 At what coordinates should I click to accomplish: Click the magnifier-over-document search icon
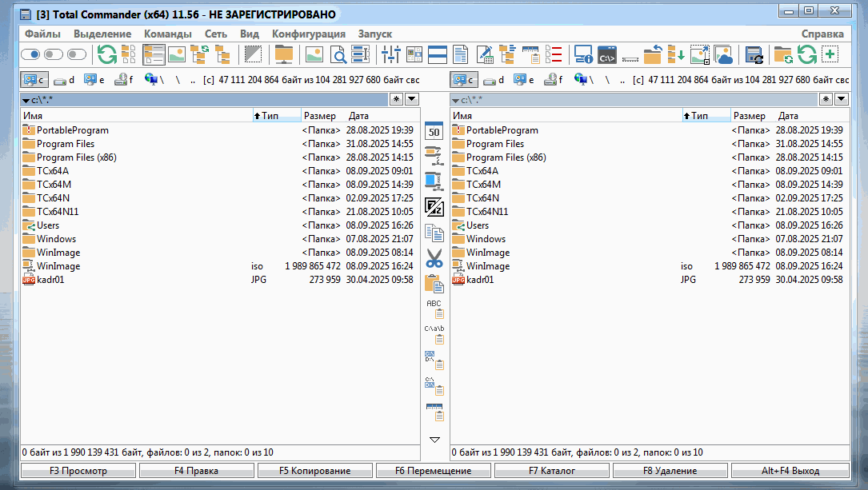click(338, 54)
